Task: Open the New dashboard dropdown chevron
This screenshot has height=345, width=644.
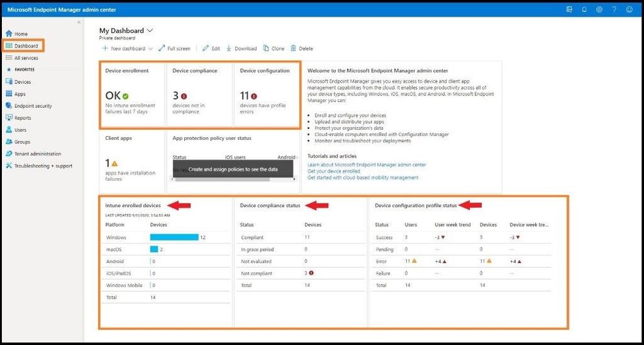Action: pos(150,48)
